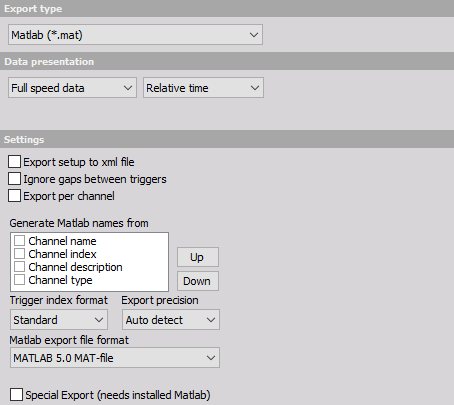Viewport: 454px width, 405px height.
Task: Open the Trigger index format Standard dropdown
Action: point(59,320)
